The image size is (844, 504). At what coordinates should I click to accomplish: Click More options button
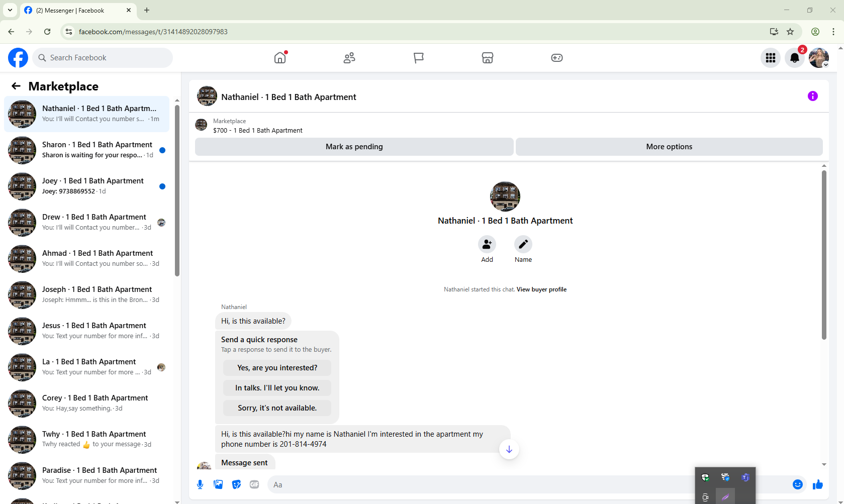pos(669,147)
